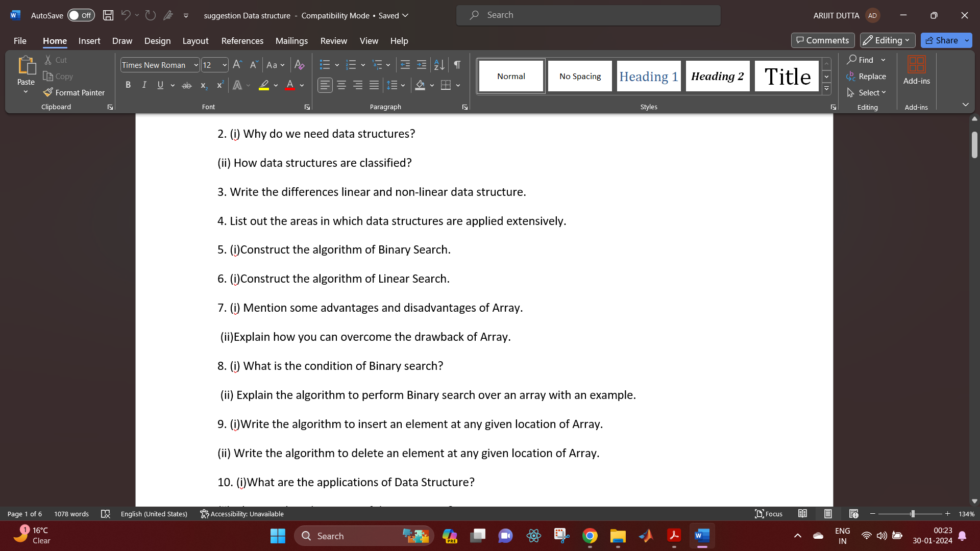
Task: Activate the Format Painter
Action: (x=74, y=92)
